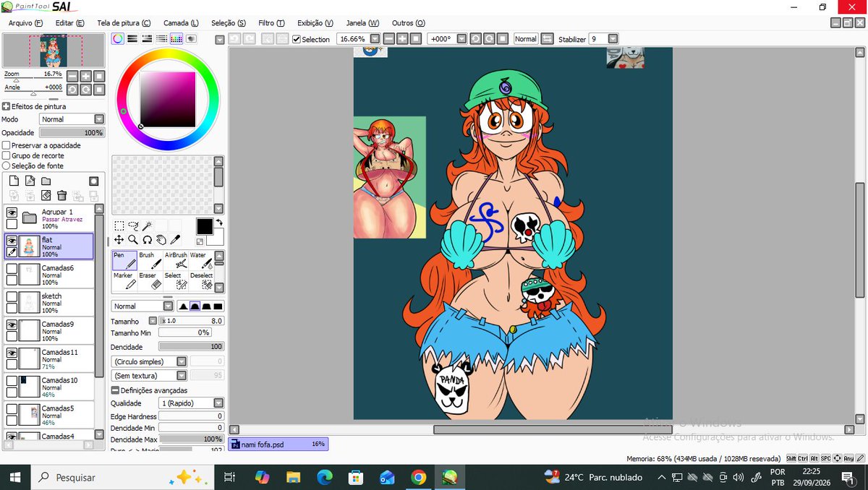Hide the Agrupar 1 folder

12,212
